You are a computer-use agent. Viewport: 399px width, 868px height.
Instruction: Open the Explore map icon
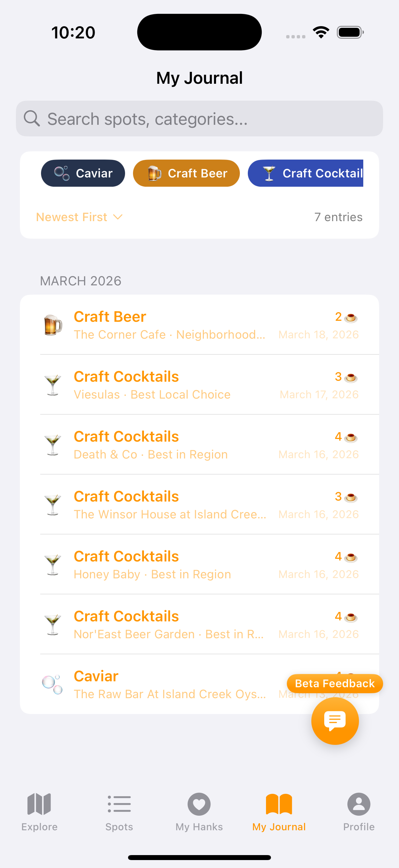(x=39, y=804)
